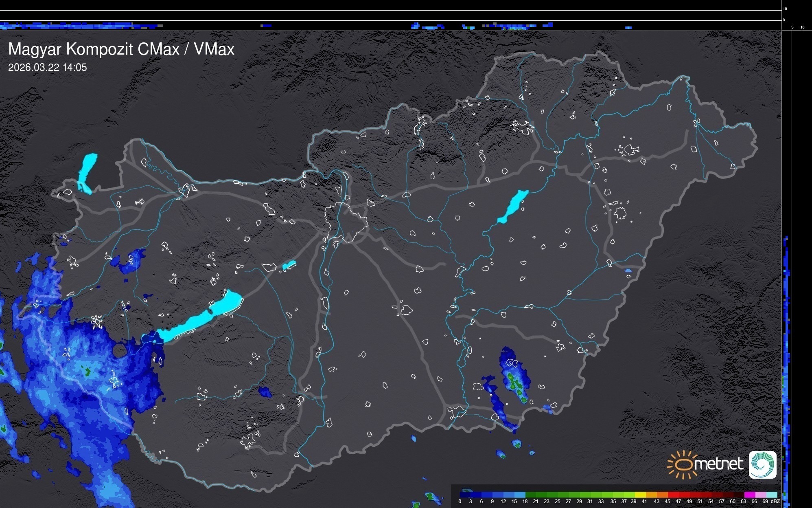812x508 pixels.
Task: Click the Magyar Kompozit CMax / VMax title
Action: pos(121,49)
